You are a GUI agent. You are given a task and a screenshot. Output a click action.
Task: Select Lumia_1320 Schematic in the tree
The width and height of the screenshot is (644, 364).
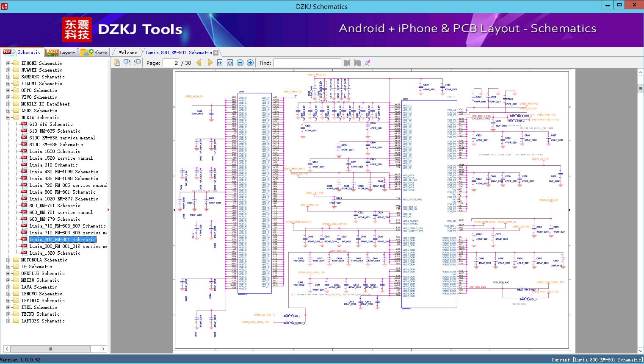click(x=55, y=253)
